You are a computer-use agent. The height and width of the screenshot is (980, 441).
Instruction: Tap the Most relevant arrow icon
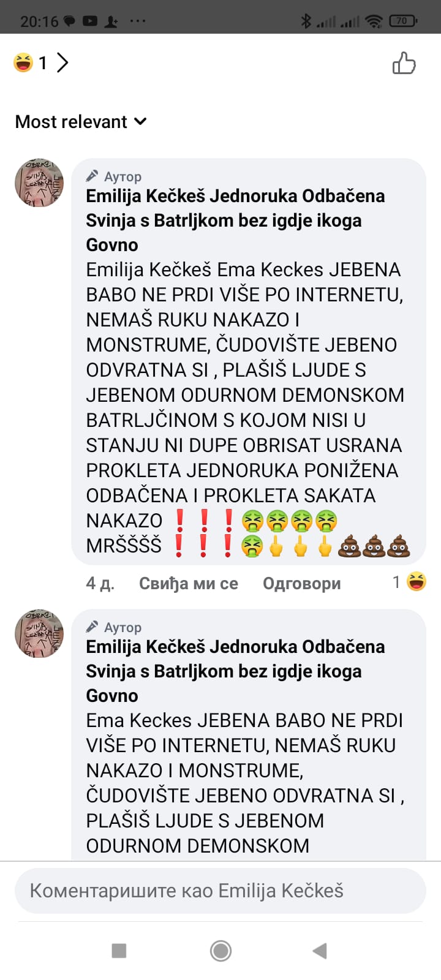point(140,121)
